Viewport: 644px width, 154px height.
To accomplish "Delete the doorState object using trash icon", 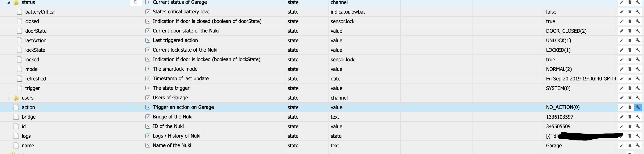I will click(x=630, y=31).
